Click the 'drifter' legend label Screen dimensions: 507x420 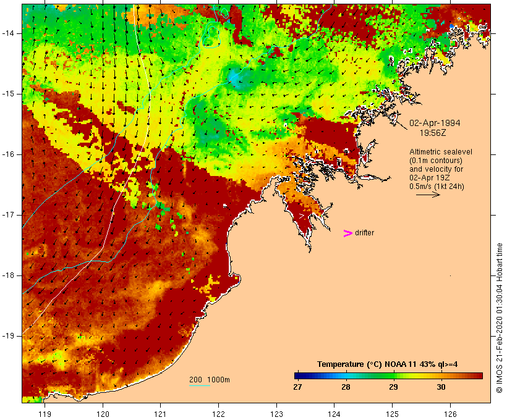364,233
